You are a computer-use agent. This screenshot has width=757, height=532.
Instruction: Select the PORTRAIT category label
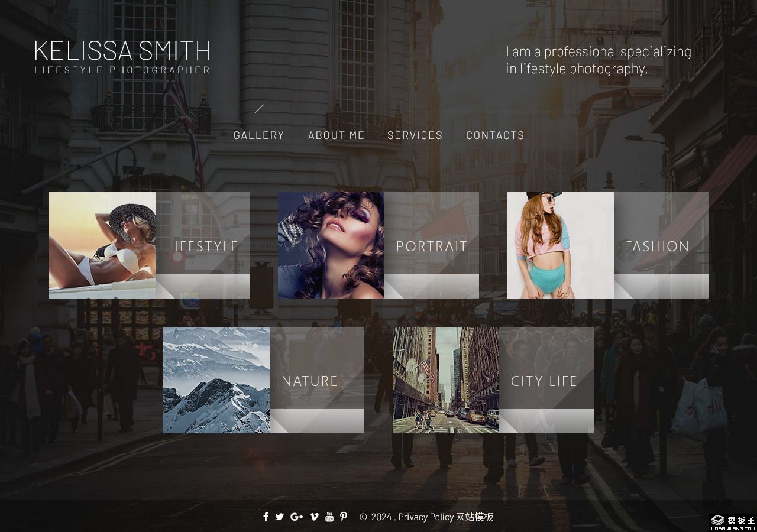pos(432,246)
